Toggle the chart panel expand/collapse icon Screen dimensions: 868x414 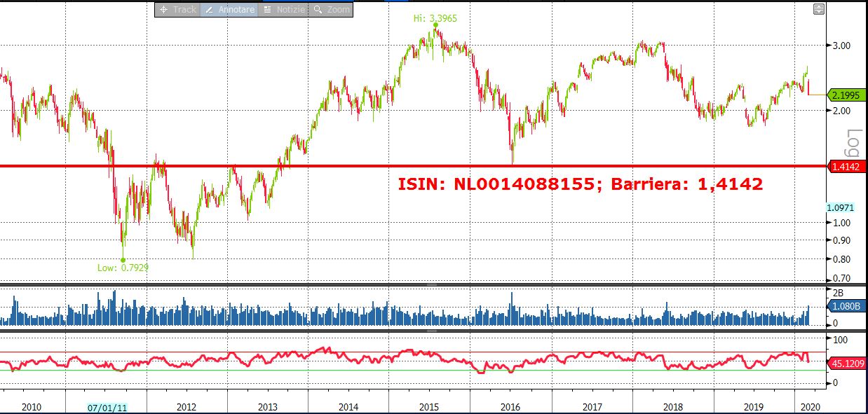click(x=818, y=9)
